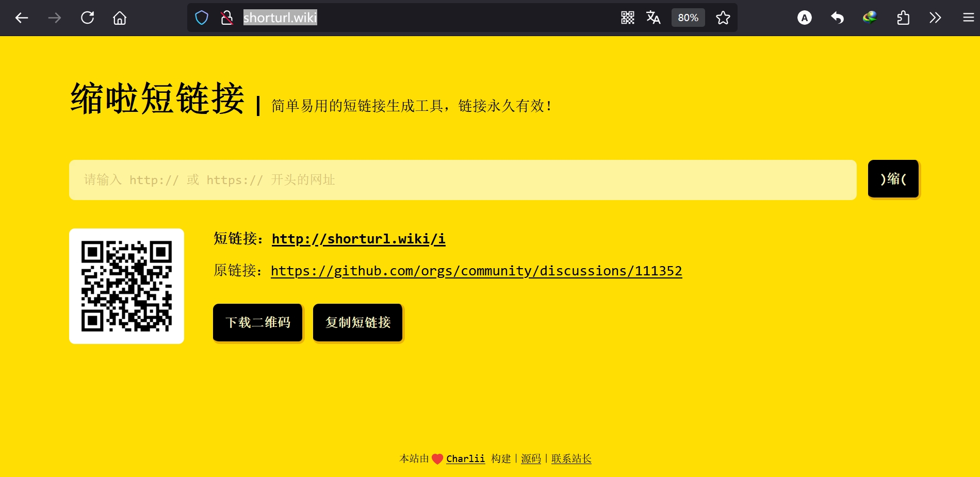Click the 缩啦短链接 site title
This screenshot has width=980, height=477.
point(157,98)
